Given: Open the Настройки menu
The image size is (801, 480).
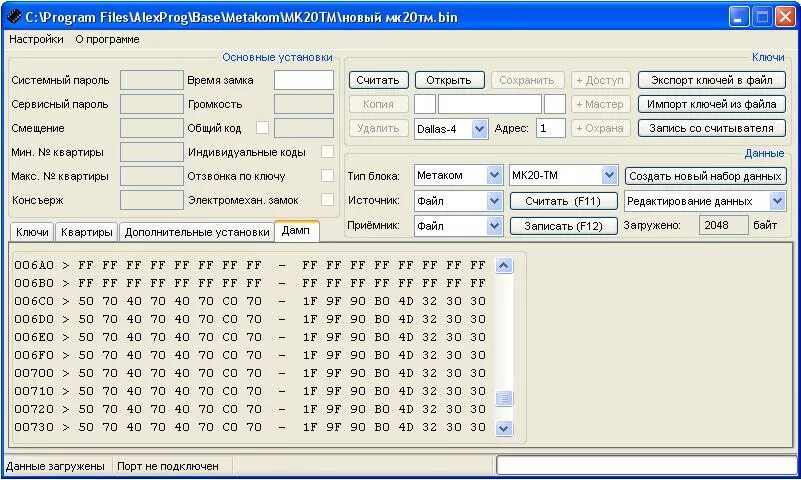Looking at the screenshot, I should (x=36, y=39).
